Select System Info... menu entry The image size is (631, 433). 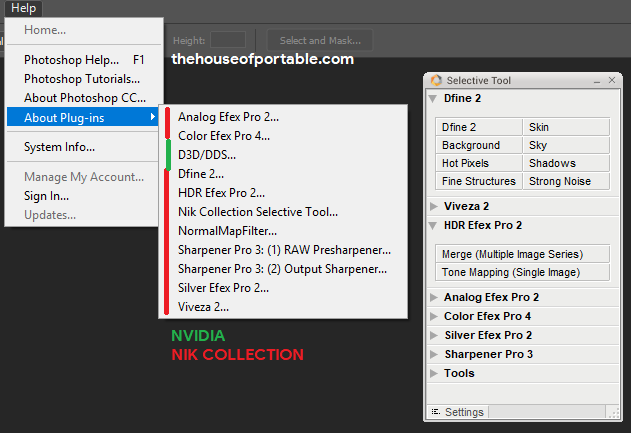[82, 147]
